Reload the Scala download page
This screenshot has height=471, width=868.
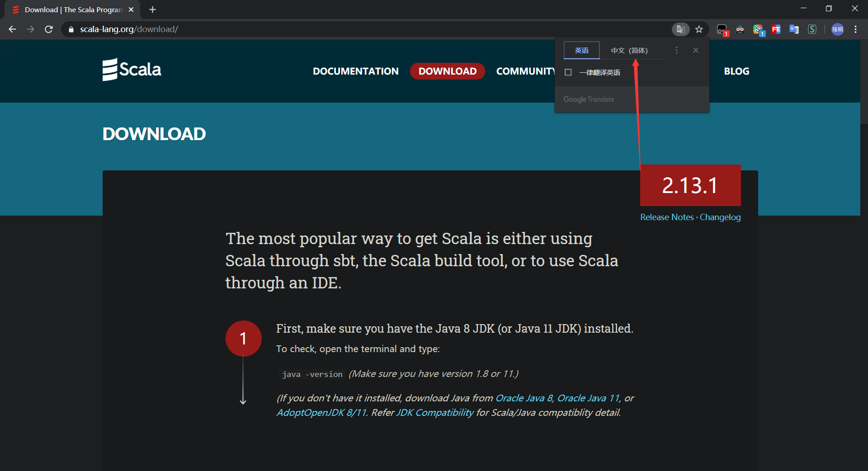(x=49, y=29)
